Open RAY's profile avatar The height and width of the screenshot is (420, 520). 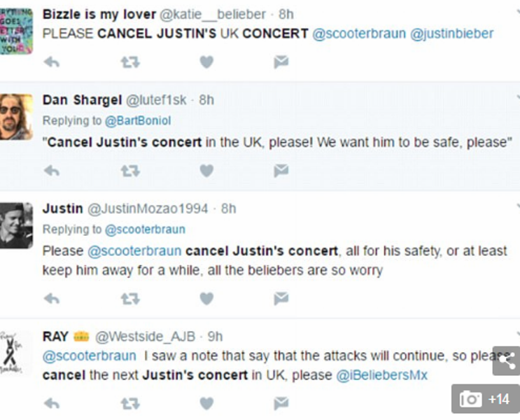click(x=16, y=353)
